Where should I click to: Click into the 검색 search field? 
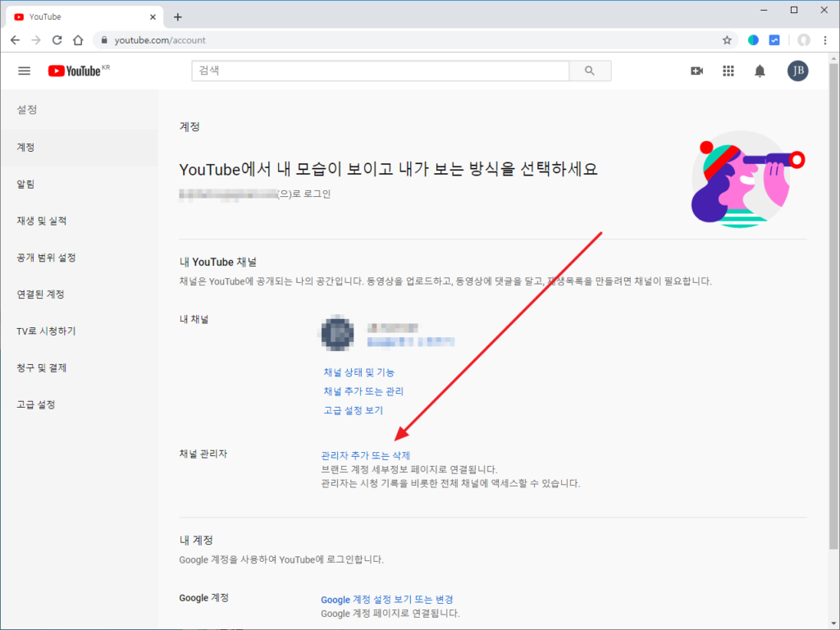381,71
